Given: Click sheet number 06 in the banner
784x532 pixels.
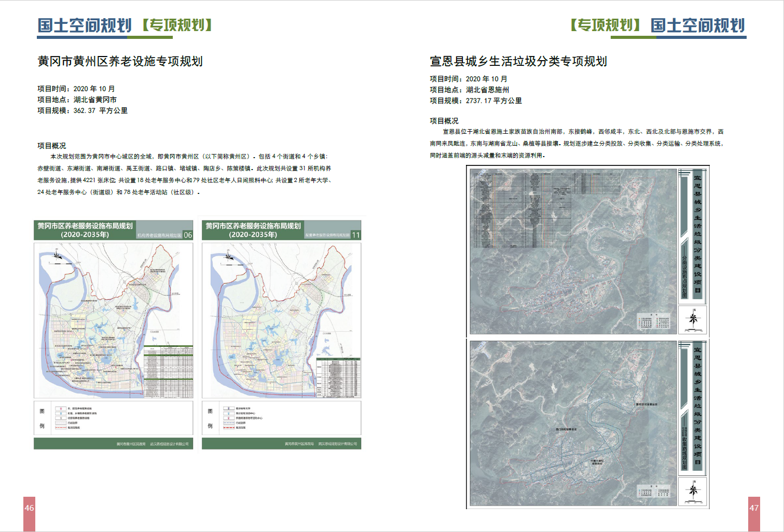Looking at the screenshot, I should (x=188, y=235).
